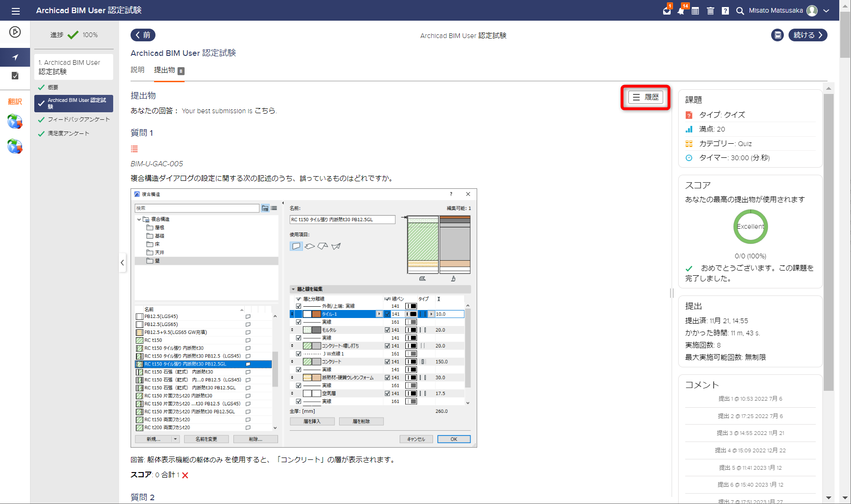Click the Archicad 複合構造 dialog screenshot
The width and height of the screenshot is (851, 504).
pos(304,318)
